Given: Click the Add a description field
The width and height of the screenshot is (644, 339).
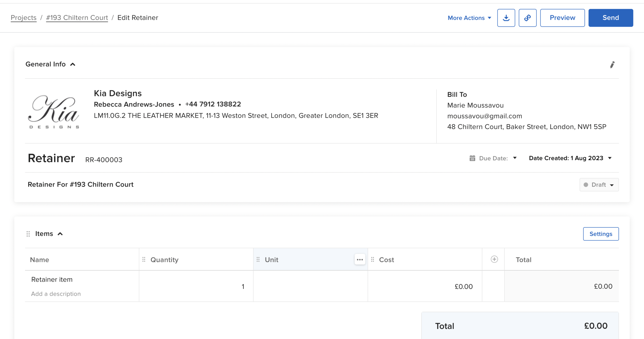Looking at the screenshot, I should tap(56, 294).
